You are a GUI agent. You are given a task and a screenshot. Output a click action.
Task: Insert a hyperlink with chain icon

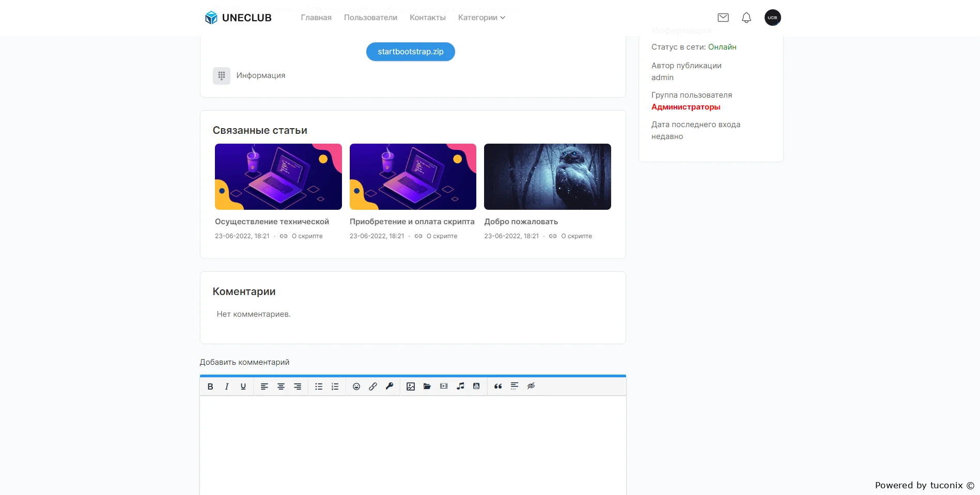click(x=373, y=386)
